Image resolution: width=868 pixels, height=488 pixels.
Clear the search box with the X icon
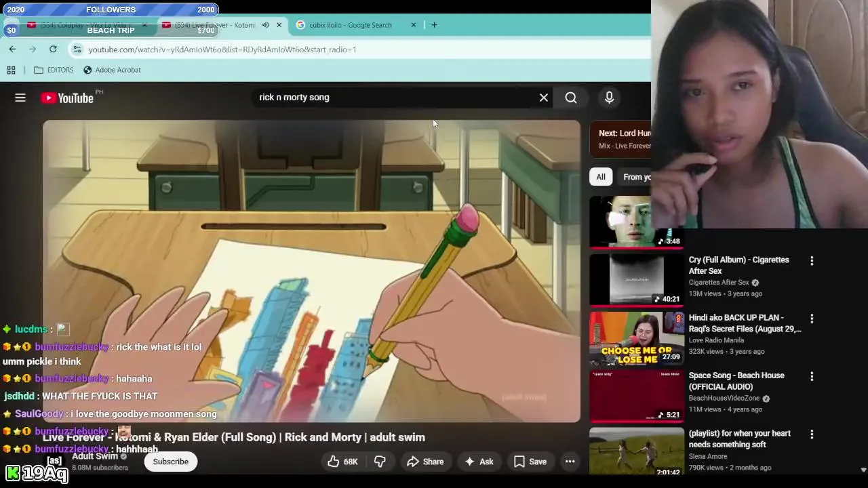[544, 98]
